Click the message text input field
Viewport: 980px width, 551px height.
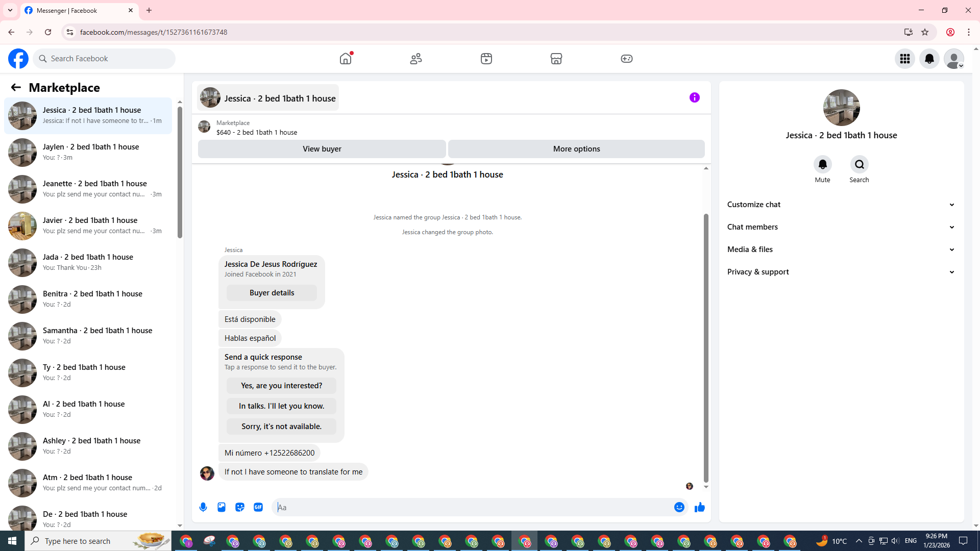click(472, 507)
